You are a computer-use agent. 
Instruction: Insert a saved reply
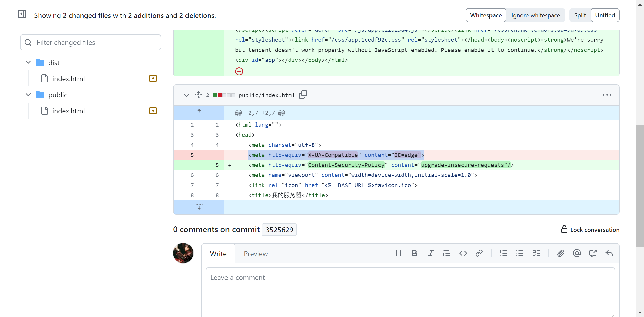609,253
